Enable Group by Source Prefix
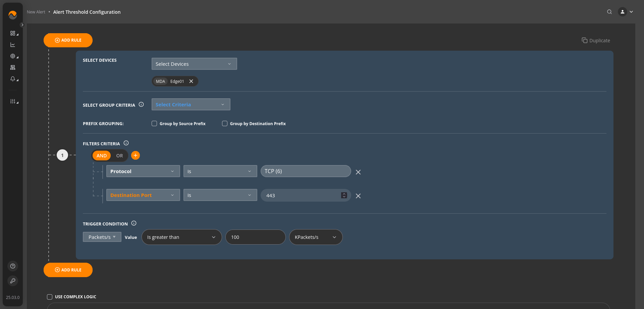644x309 pixels. [x=154, y=123]
